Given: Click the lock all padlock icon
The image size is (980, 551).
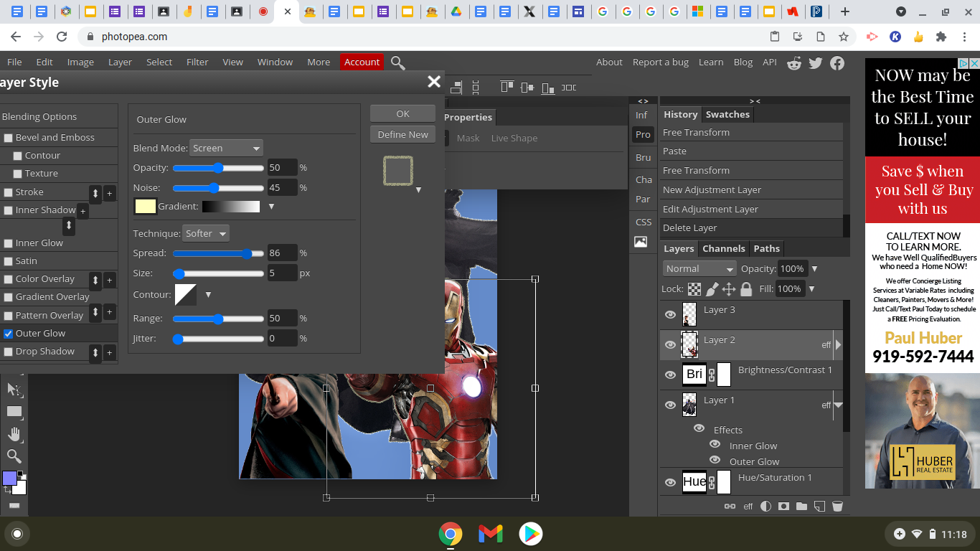Looking at the screenshot, I should (x=746, y=289).
